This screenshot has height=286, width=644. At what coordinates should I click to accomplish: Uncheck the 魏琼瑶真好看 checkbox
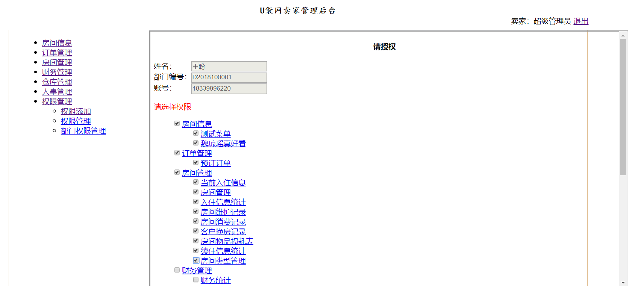pos(196,143)
